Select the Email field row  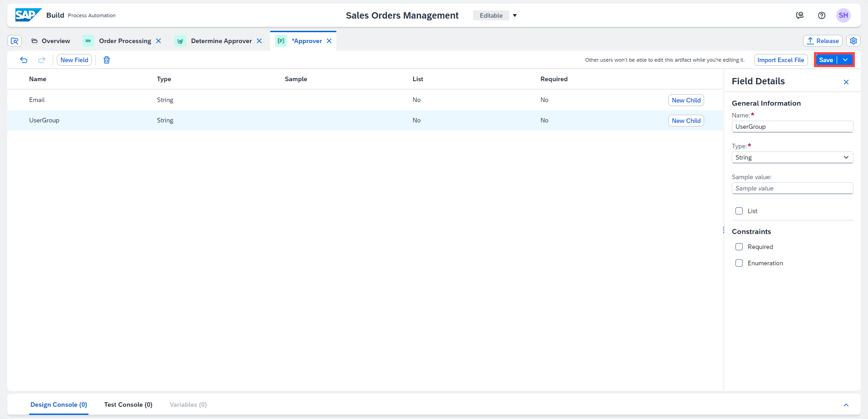(365, 100)
